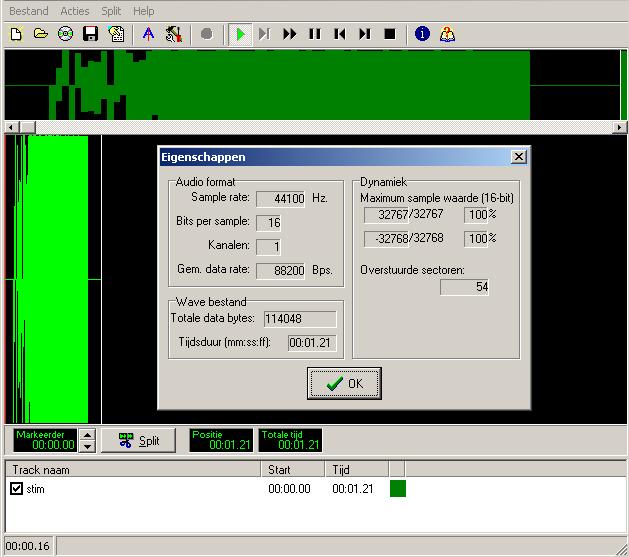Viewport: 629px width, 557px height.
Task: Open a file with the folder icon
Action: [41, 34]
